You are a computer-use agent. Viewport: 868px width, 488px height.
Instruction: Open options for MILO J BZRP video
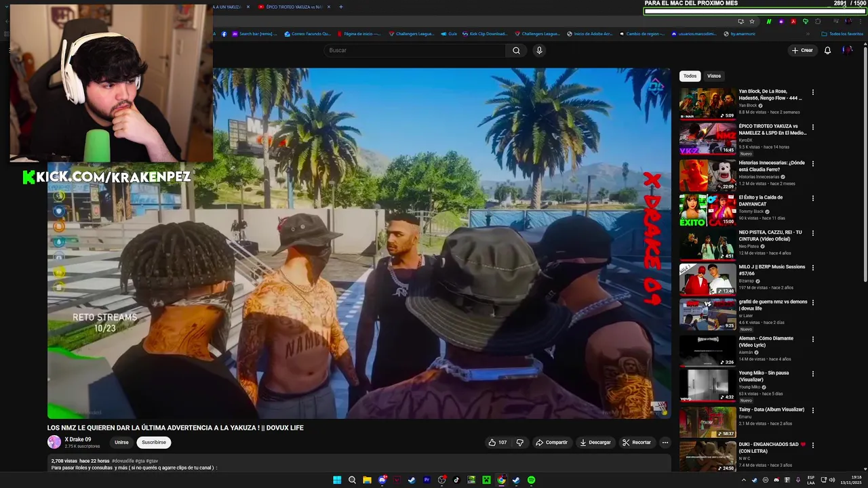[813, 268]
